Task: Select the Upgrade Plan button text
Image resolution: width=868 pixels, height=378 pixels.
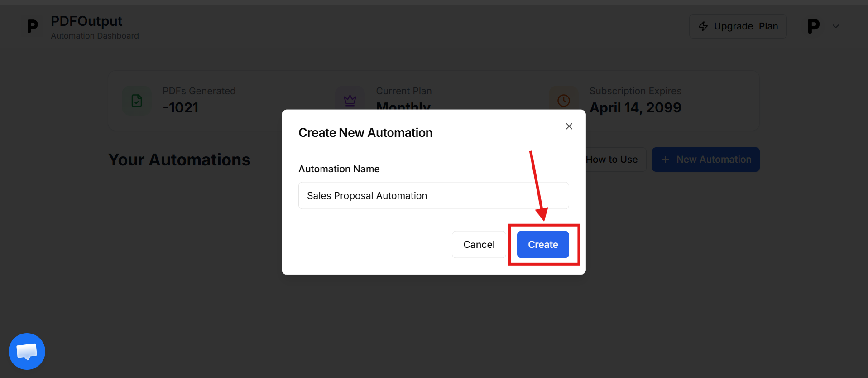Action: point(746,26)
